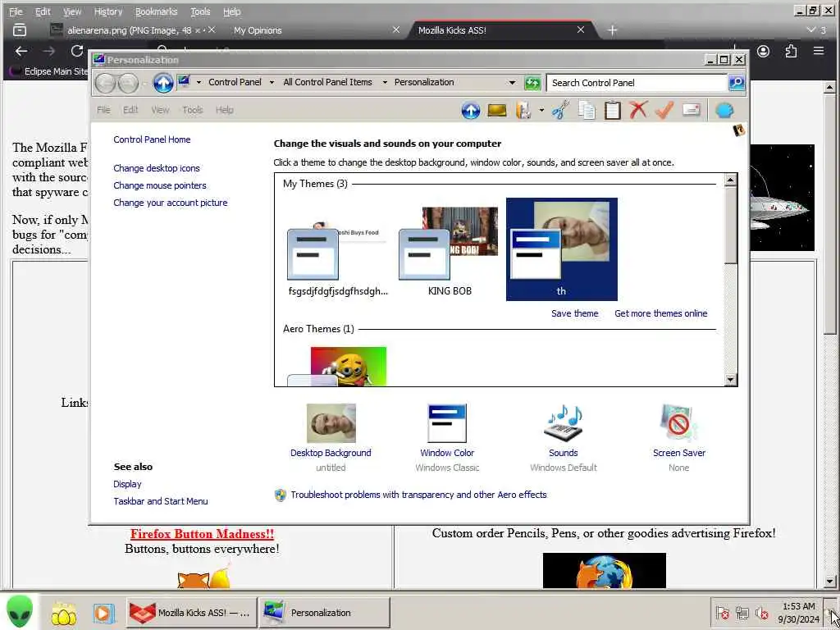Open Sounds settings icon
Image resolution: width=840 pixels, height=630 pixels.
(x=563, y=423)
